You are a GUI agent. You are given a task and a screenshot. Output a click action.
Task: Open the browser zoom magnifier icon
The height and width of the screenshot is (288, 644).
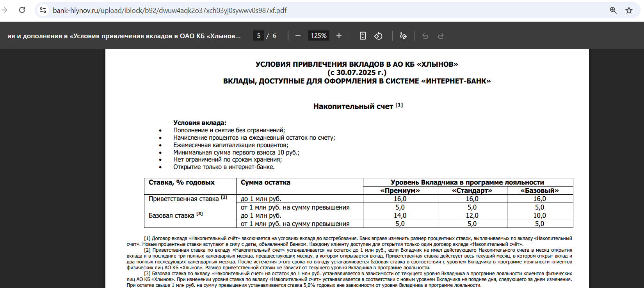(613, 10)
